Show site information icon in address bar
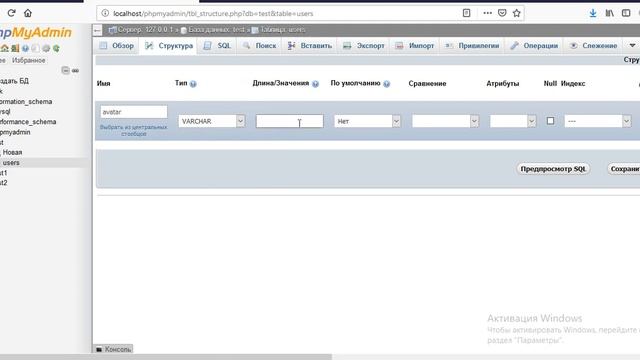This screenshot has width=640, height=360. tap(105, 13)
